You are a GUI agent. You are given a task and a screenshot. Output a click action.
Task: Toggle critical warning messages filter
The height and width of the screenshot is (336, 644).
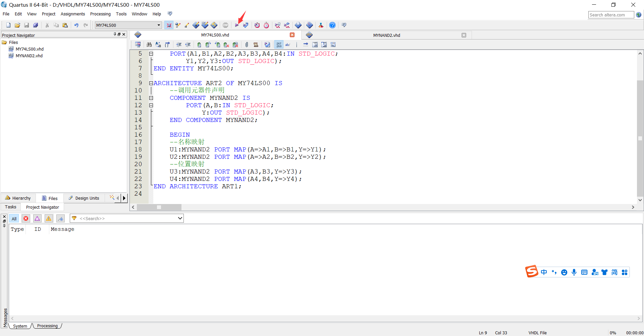[37, 219]
